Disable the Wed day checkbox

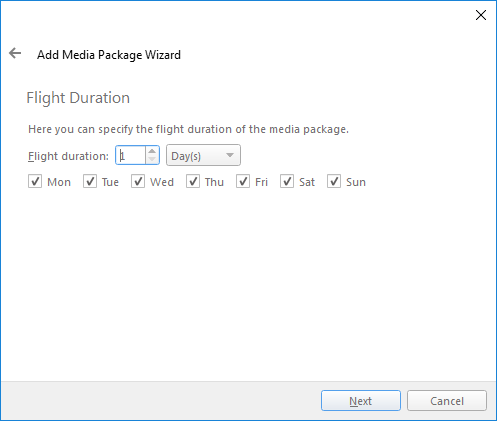(x=138, y=182)
